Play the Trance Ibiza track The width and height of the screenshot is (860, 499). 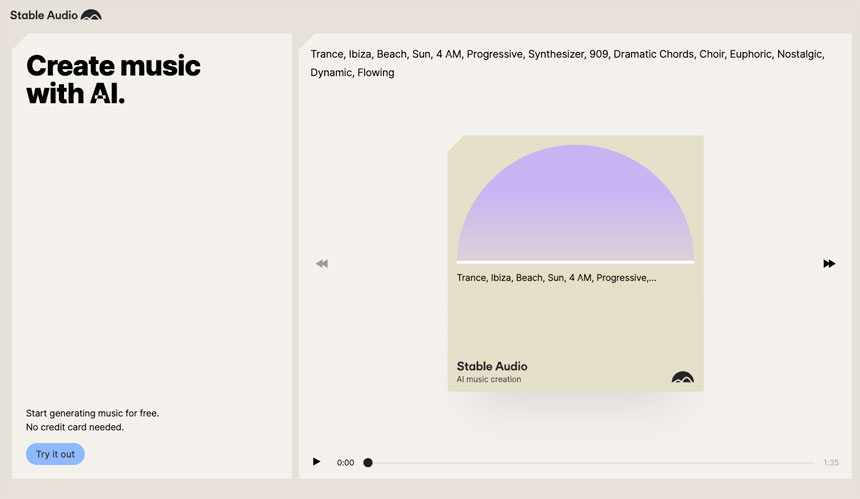pyautogui.click(x=317, y=462)
